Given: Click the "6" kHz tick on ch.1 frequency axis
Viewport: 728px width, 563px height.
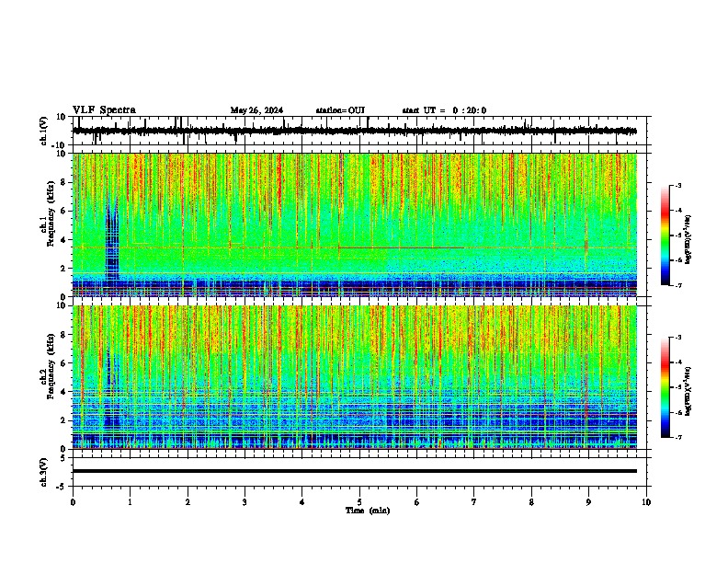Looking at the screenshot, I should pyautogui.click(x=64, y=211).
